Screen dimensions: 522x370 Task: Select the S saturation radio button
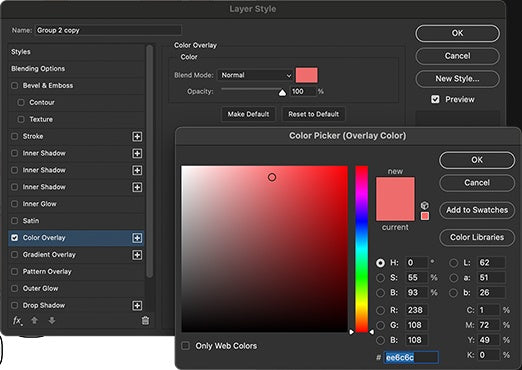coord(380,278)
